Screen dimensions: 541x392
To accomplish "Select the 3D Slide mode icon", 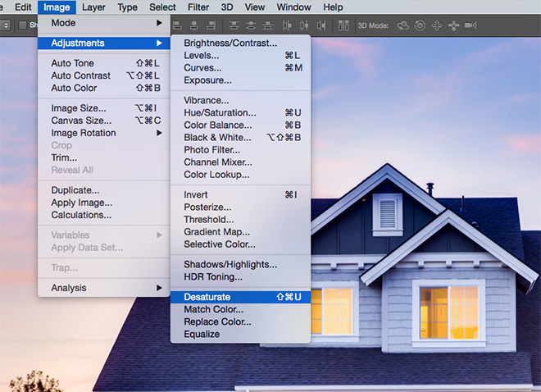I will tap(454, 25).
